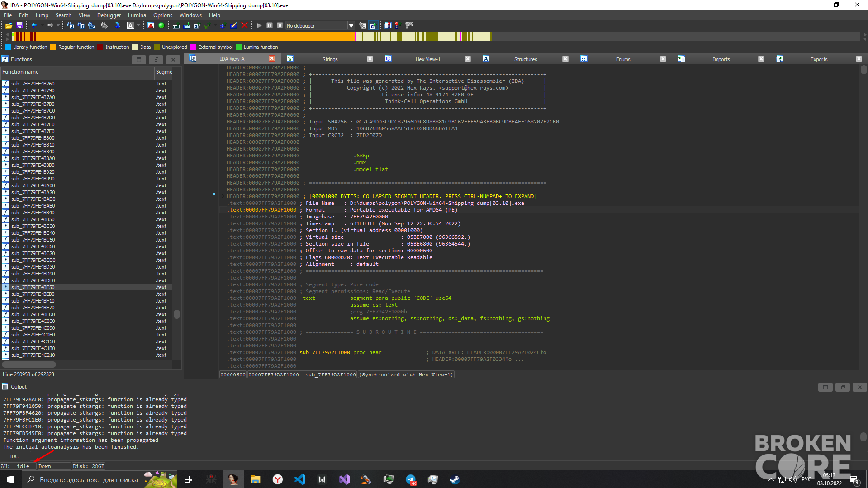The width and height of the screenshot is (868, 488).
Task: Close the IDA View-A tab
Action: [272, 59]
